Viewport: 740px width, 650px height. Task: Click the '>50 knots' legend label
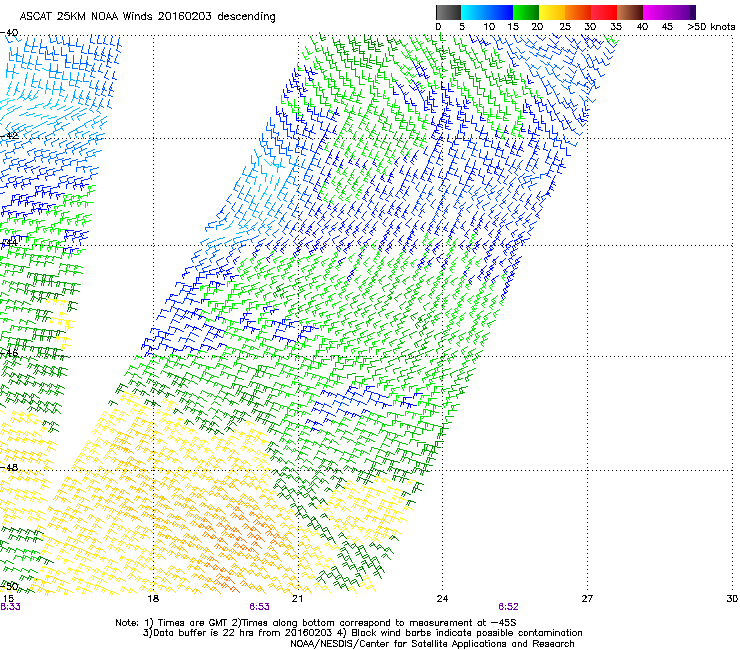(x=711, y=27)
